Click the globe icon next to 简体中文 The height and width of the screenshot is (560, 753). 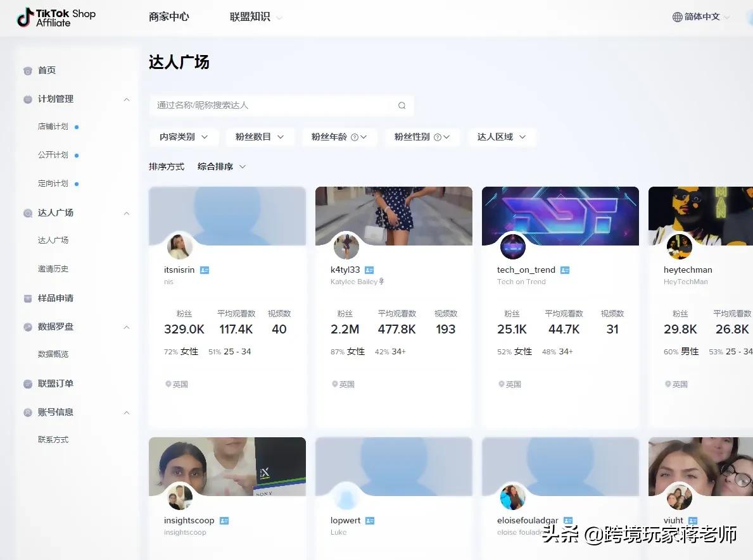(677, 17)
